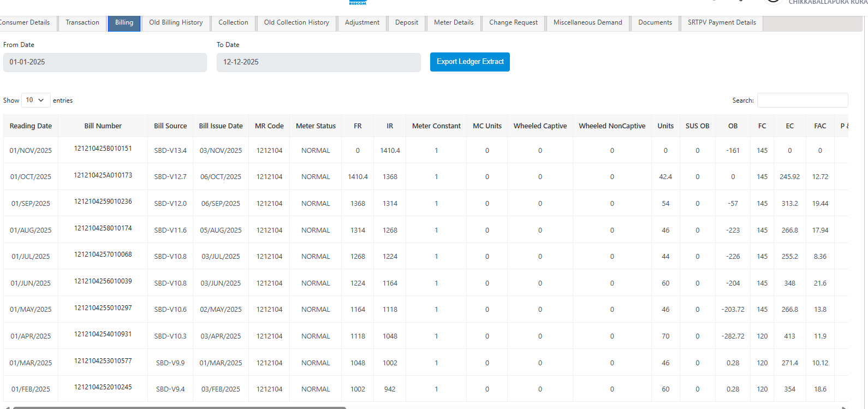868x409 pixels.
Task: Open the SRTPV Payment Details tab
Action: [722, 22]
